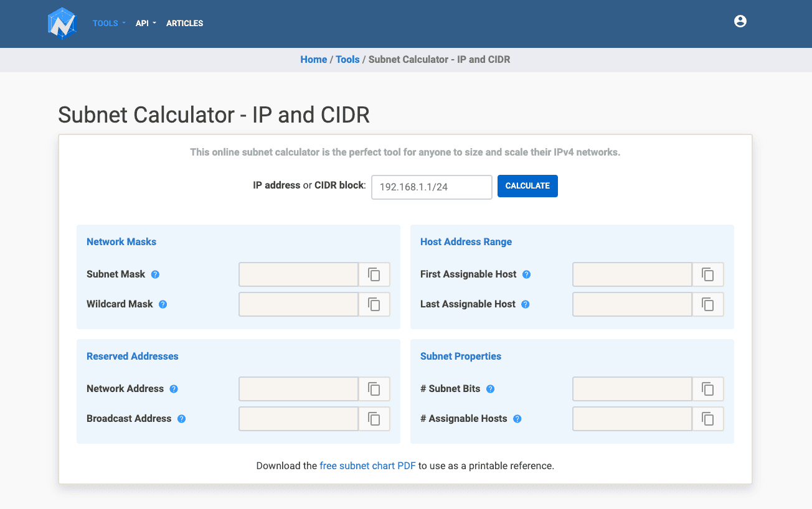Show help for Subnet Mask
The image size is (812, 509).
(x=156, y=274)
